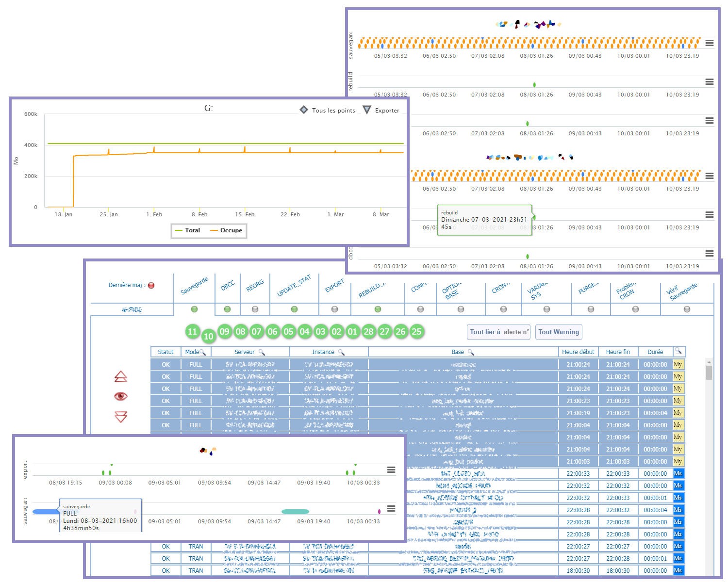Screen dimensions: 728x582
Task: Select the EXPORT column tab
Action: tap(334, 286)
